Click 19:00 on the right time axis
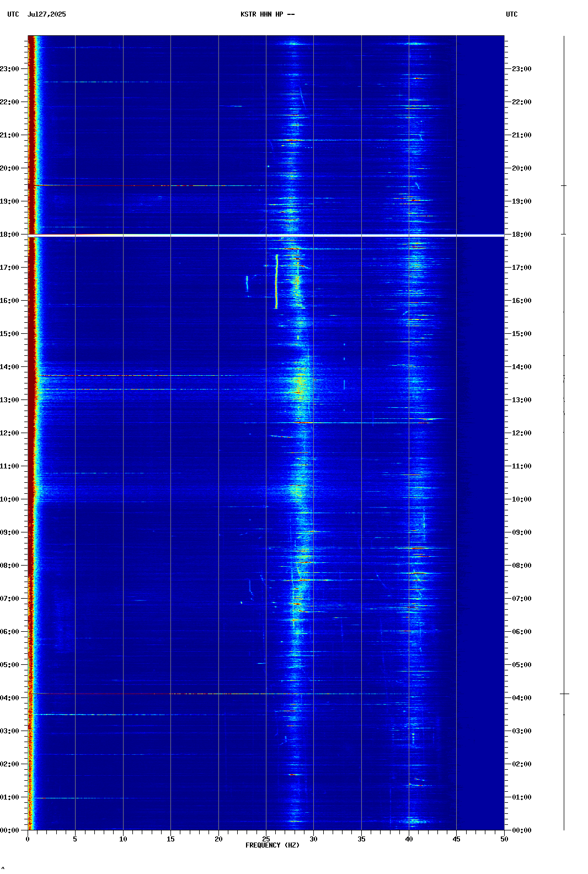The image size is (588, 874). click(522, 201)
